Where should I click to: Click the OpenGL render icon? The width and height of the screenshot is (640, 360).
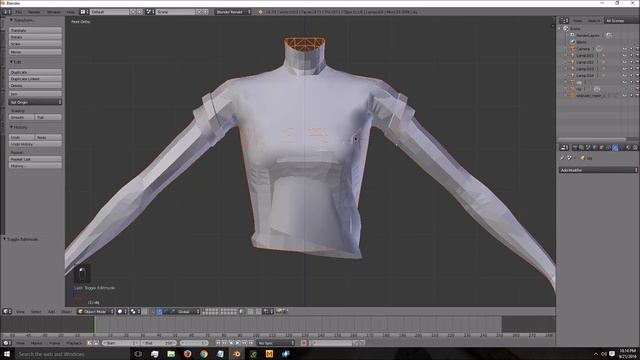279,311
